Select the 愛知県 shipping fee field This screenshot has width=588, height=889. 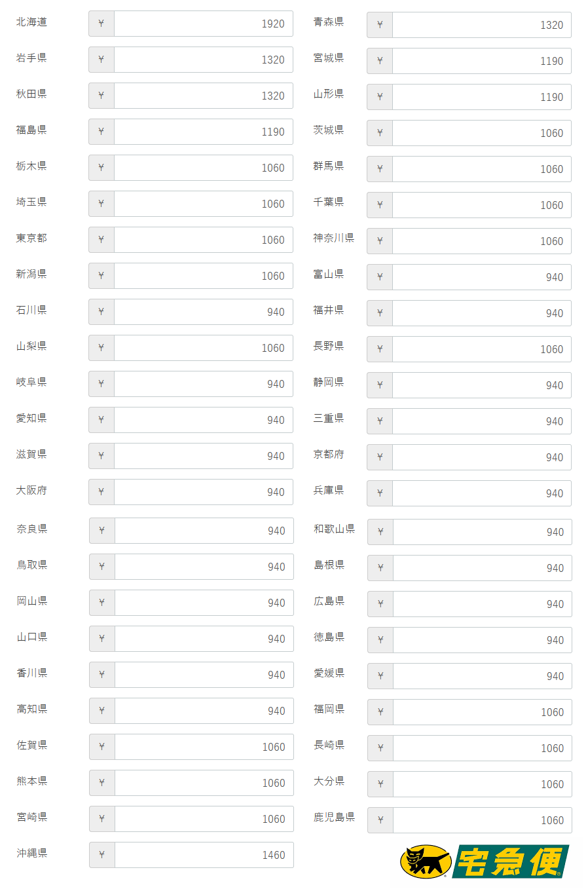[x=203, y=420]
